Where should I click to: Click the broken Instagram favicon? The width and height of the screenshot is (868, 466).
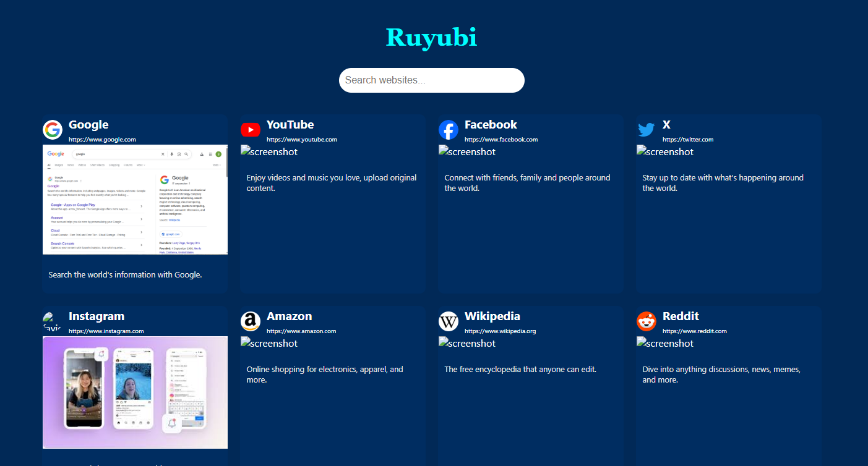(x=53, y=322)
